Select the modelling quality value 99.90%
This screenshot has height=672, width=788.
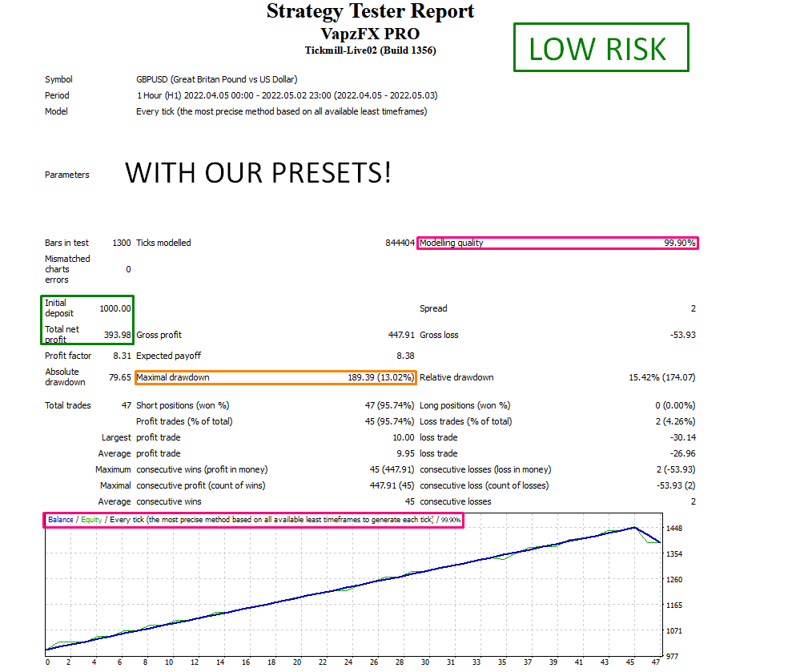(680, 243)
